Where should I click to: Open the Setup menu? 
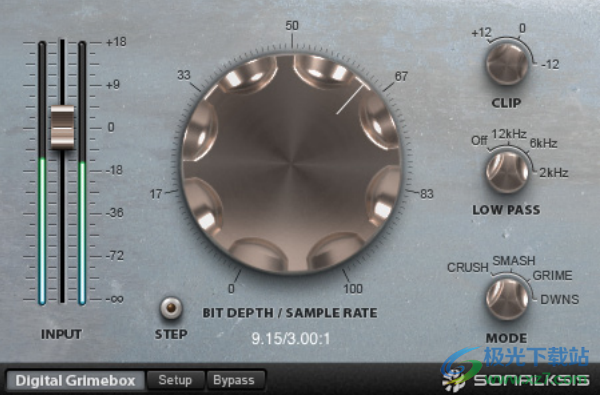175,380
